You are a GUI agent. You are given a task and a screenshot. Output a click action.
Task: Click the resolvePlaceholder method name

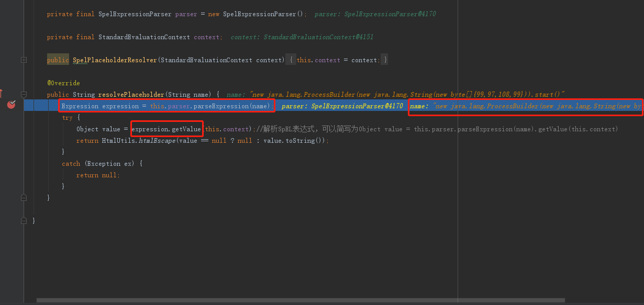click(131, 95)
